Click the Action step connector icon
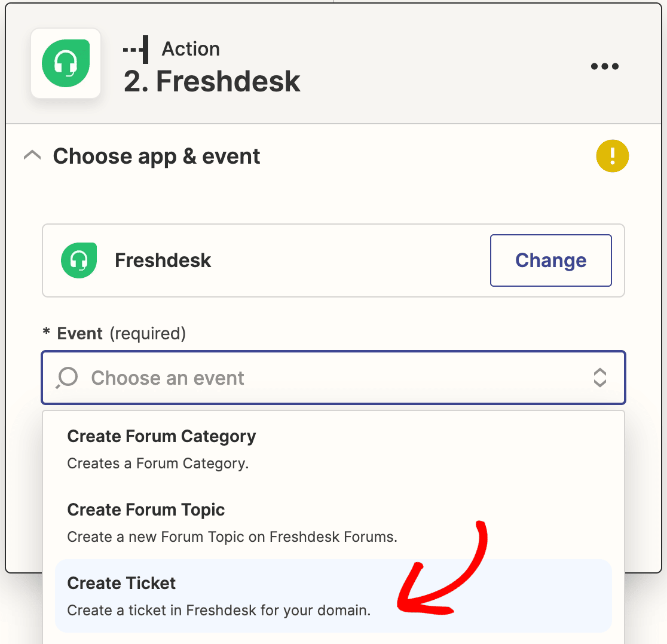The width and height of the screenshot is (667, 644). point(136,50)
